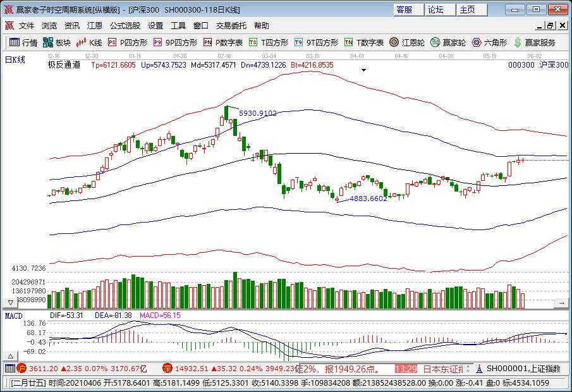Open the P四方形 tool
Screen dimensions: 572x392
[x=128, y=43]
